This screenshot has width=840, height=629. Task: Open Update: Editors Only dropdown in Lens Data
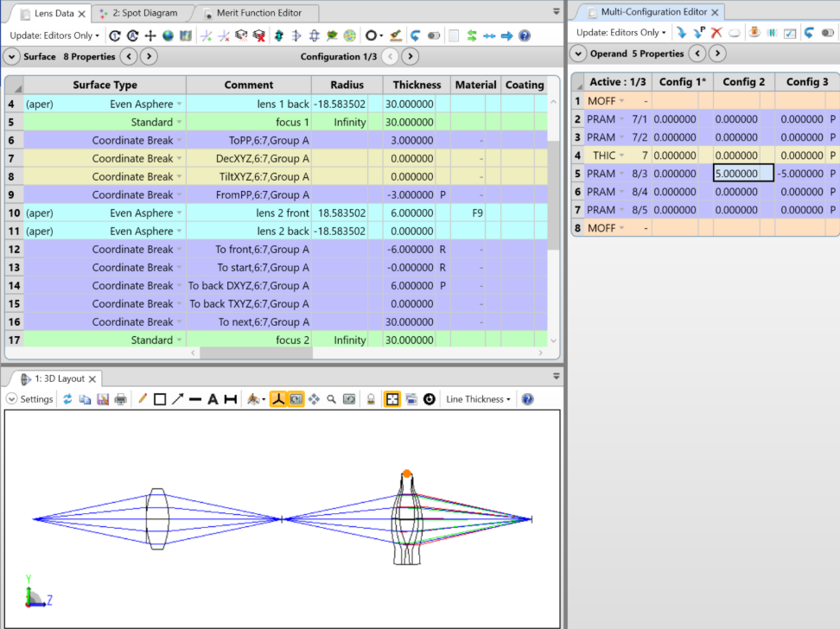[54, 35]
